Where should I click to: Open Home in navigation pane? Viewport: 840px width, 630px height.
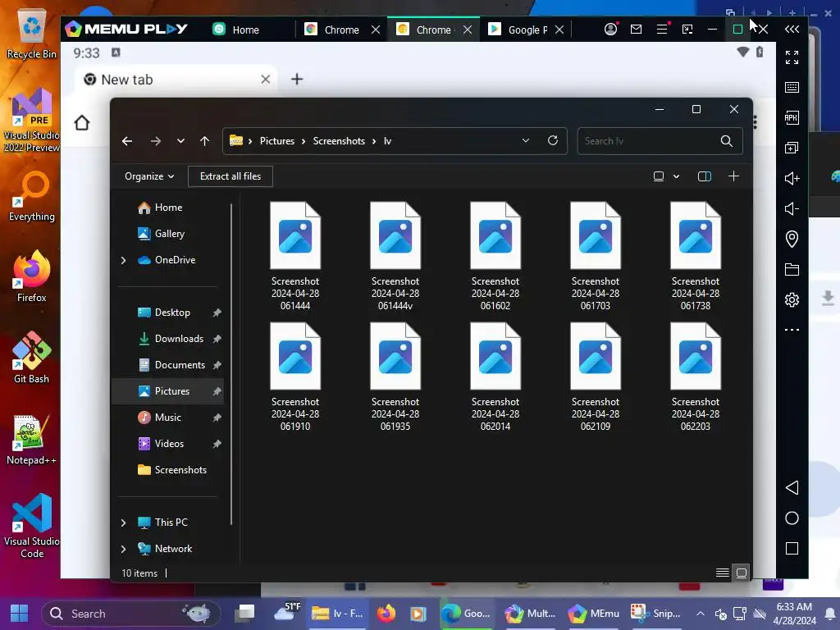click(167, 208)
